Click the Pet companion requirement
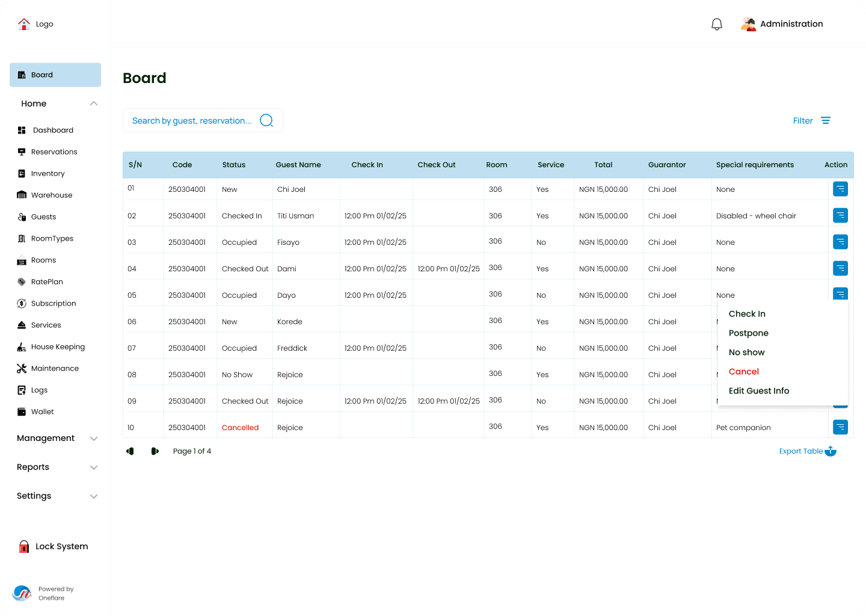The height and width of the screenshot is (616, 866). [x=743, y=428]
